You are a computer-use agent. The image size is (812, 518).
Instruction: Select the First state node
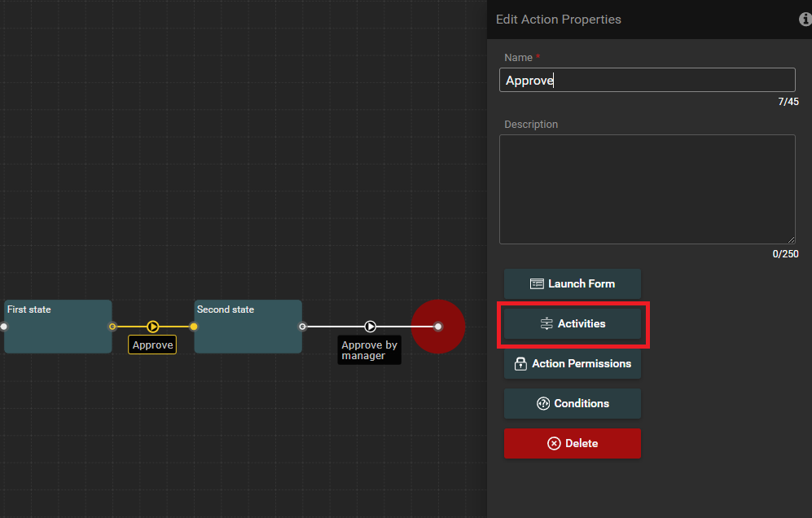click(58, 334)
